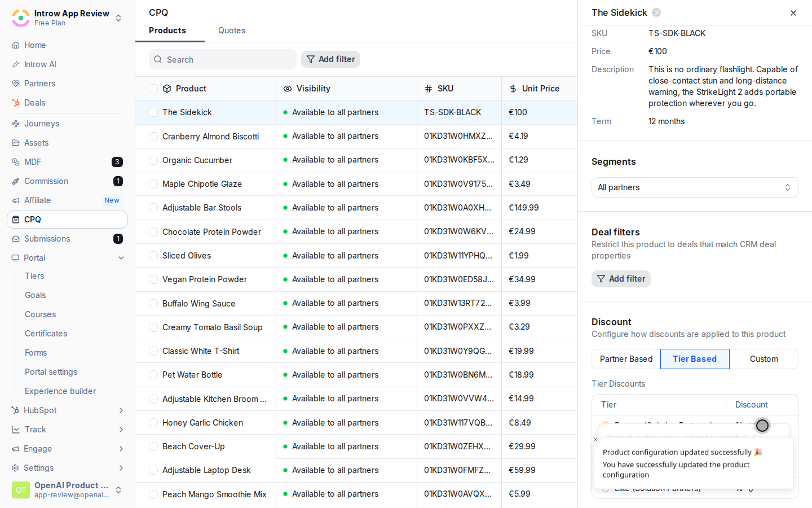Click the Deals icon in sidebar

pyautogui.click(x=16, y=103)
